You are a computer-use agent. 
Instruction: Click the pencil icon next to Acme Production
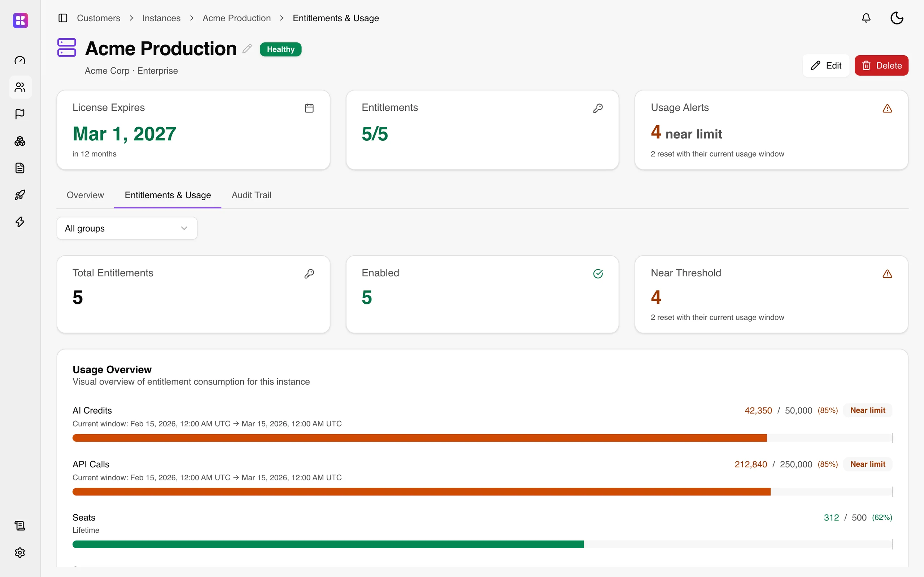[247, 49]
